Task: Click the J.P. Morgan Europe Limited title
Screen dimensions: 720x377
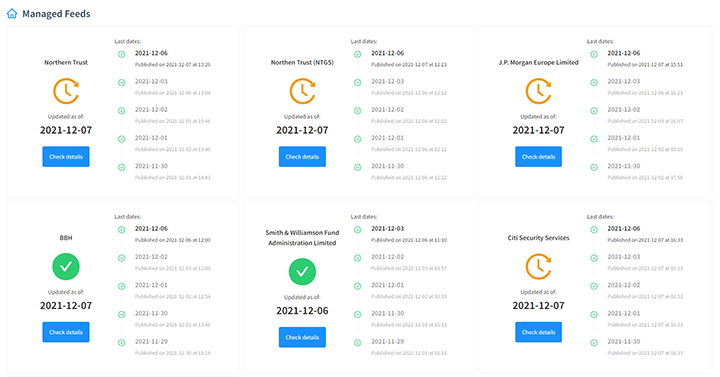Action: 538,62
